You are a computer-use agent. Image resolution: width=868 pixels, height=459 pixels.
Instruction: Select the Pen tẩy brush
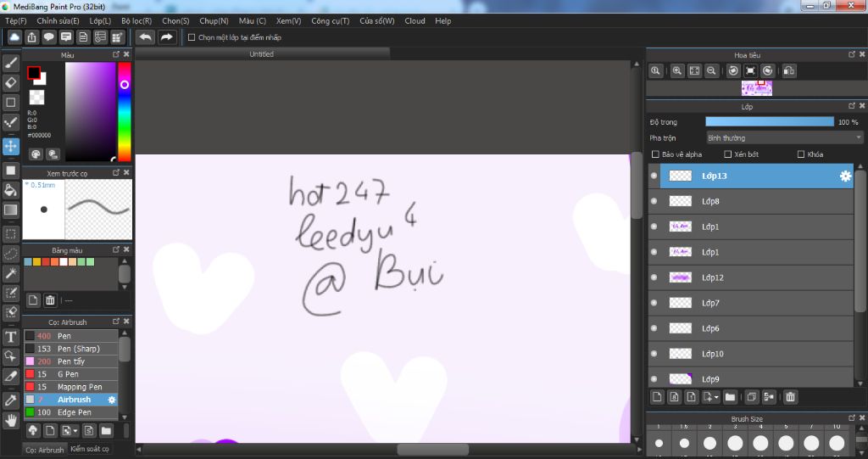[x=71, y=361]
